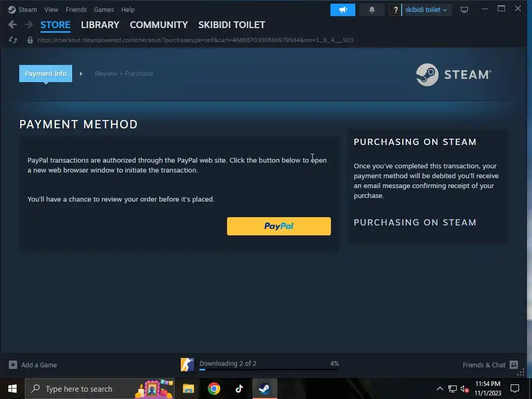Open the Help menu
The image size is (532, 399).
click(128, 9)
